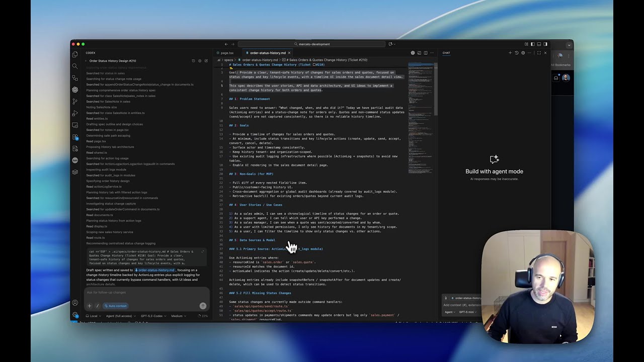Split the editor right

click(x=426, y=53)
